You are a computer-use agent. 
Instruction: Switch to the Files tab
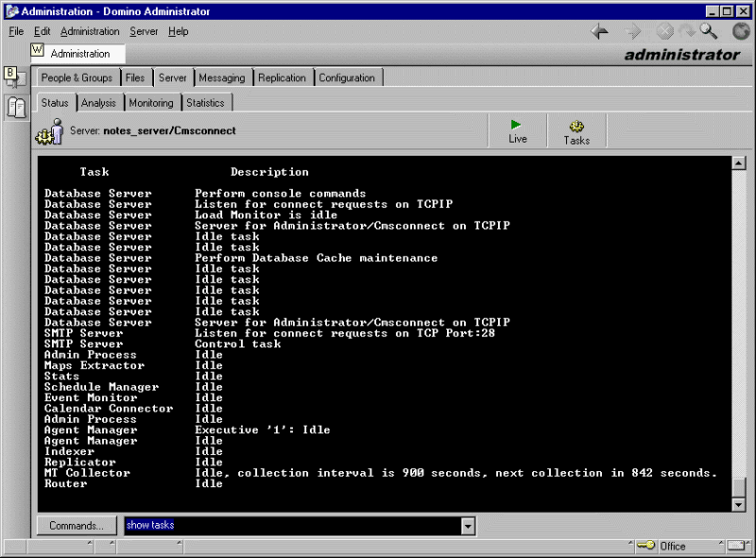point(135,77)
